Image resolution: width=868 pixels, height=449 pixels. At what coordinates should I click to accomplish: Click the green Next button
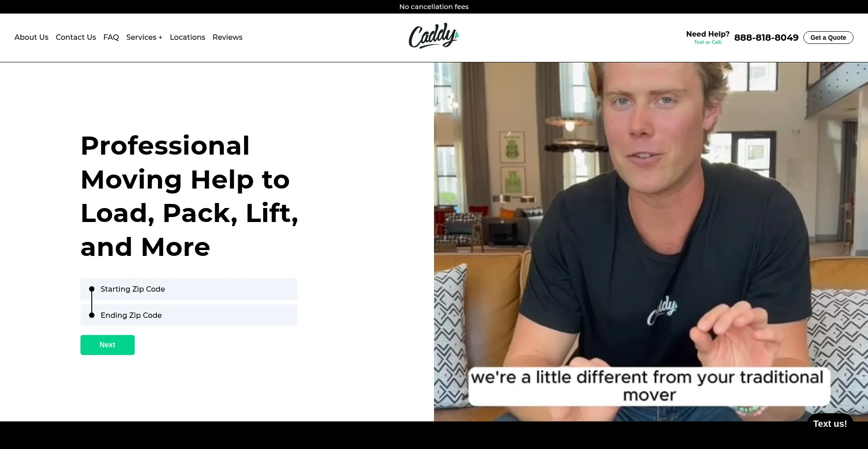point(108,345)
